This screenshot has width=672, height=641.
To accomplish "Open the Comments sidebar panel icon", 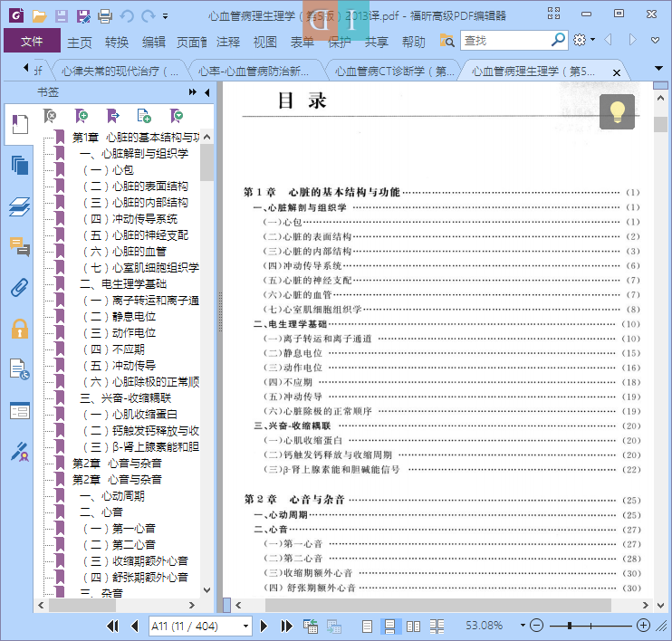I will click(x=20, y=247).
